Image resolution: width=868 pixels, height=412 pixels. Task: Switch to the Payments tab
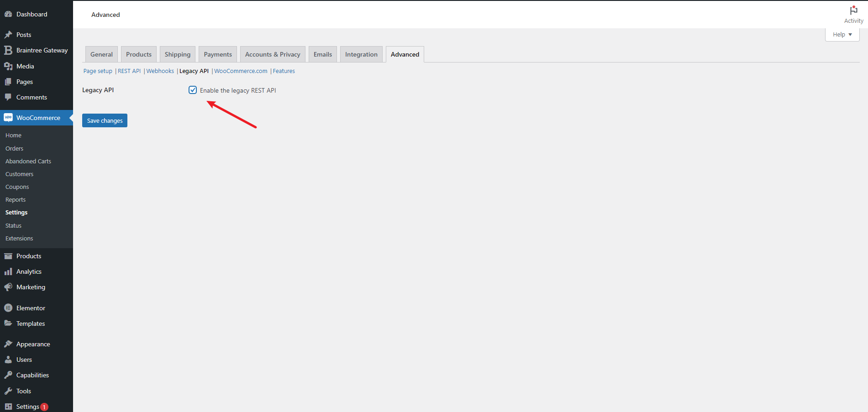(218, 54)
